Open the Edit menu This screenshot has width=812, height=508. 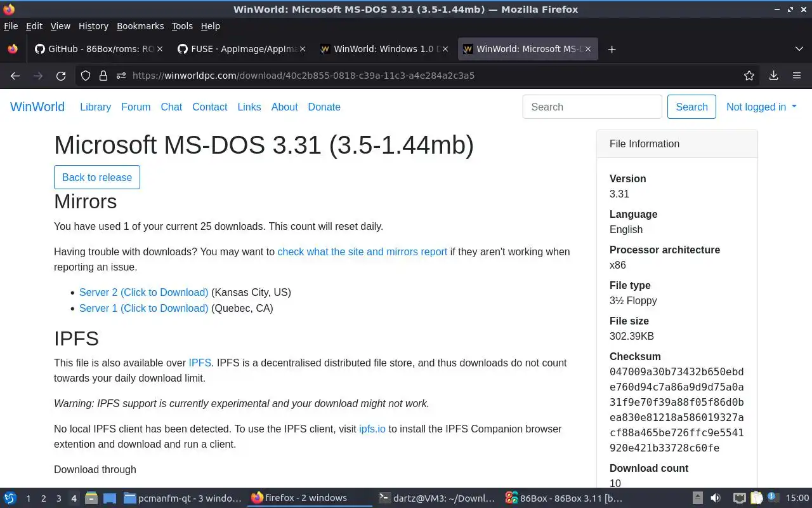[x=34, y=26]
